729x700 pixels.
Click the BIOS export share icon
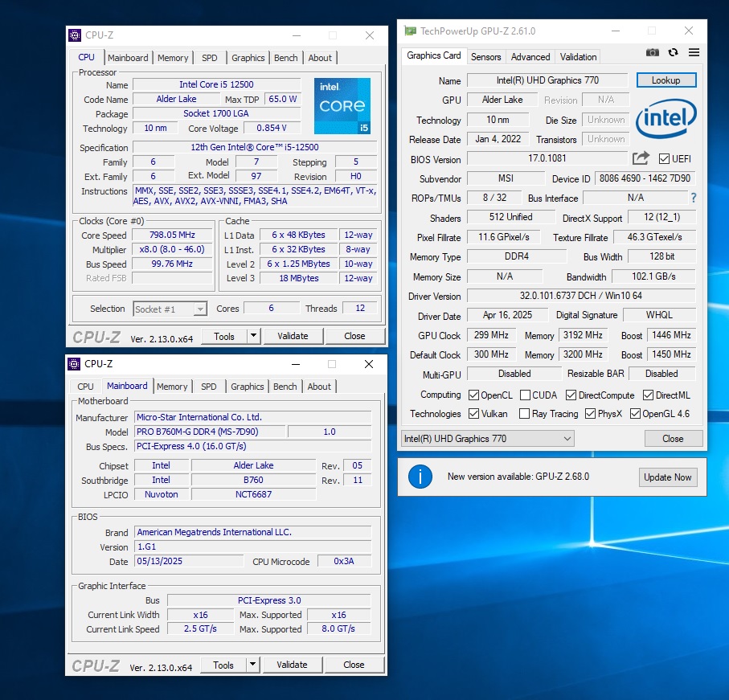(x=641, y=158)
